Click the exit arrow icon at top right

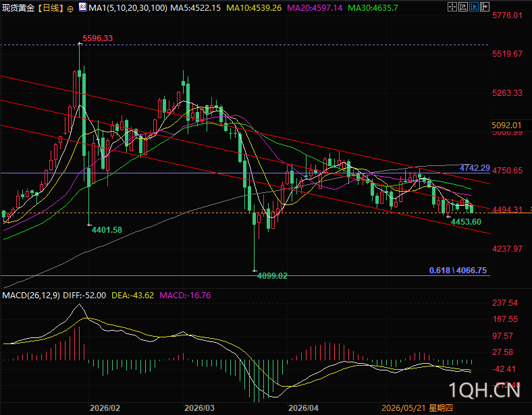[485, 7]
